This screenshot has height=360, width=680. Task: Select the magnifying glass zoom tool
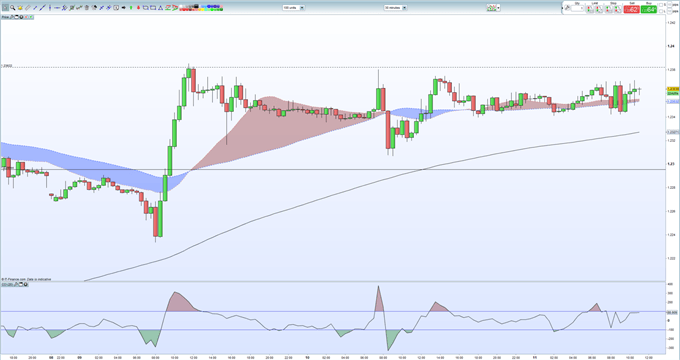[x=13, y=7]
